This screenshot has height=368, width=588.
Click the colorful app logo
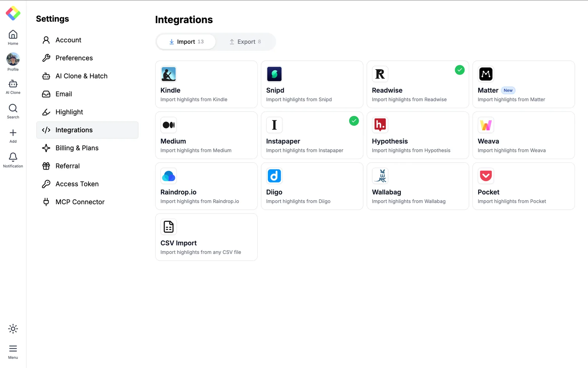(x=13, y=13)
